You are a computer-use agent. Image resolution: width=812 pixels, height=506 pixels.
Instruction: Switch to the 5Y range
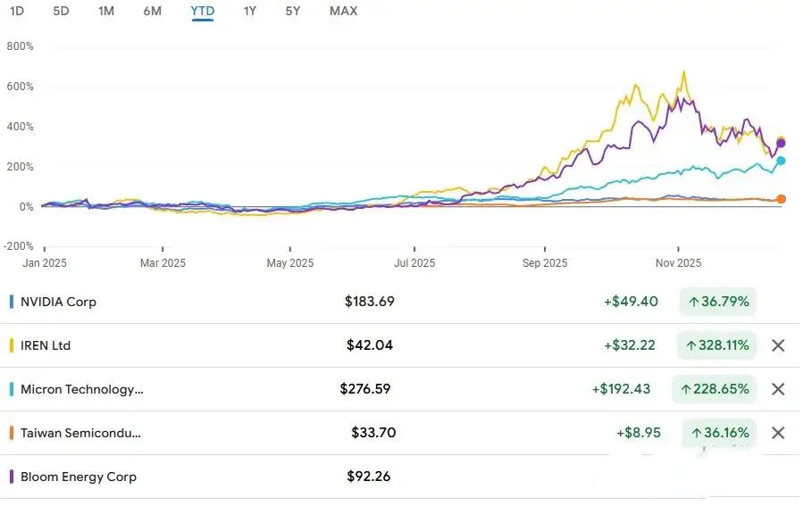(x=293, y=11)
